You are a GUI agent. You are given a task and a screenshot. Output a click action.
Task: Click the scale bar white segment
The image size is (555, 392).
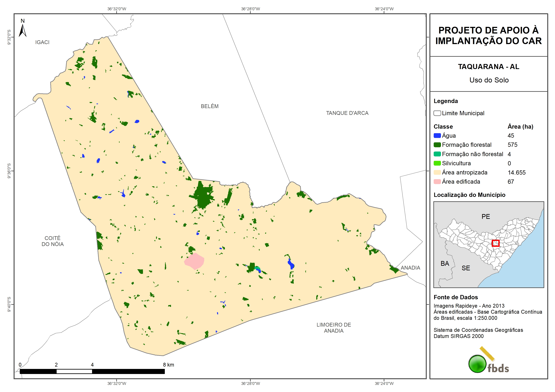[74, 371]
